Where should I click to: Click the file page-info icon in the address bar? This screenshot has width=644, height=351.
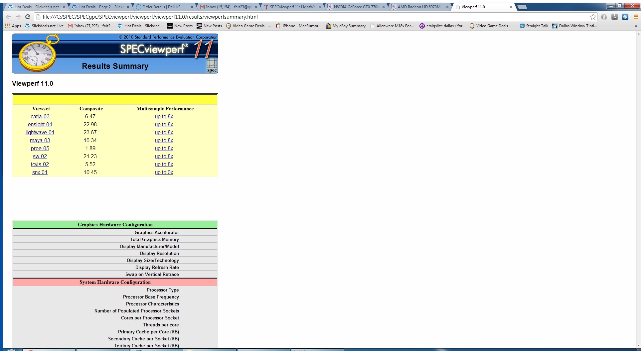coord(38,17)
